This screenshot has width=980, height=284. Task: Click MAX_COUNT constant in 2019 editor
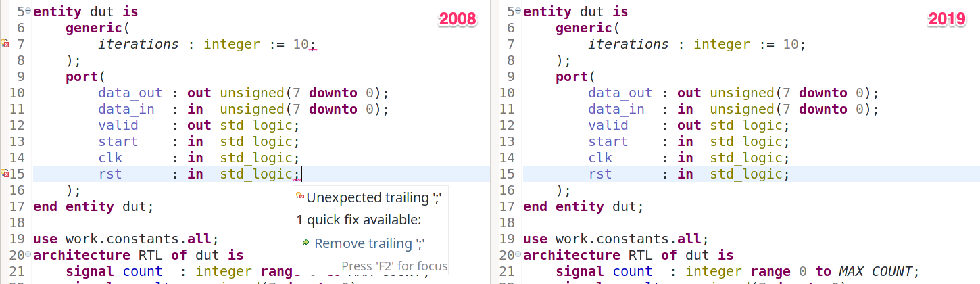878,271
